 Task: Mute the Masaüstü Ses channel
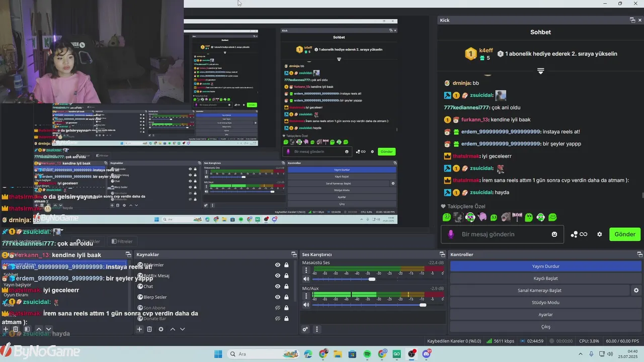click(306, 279)
